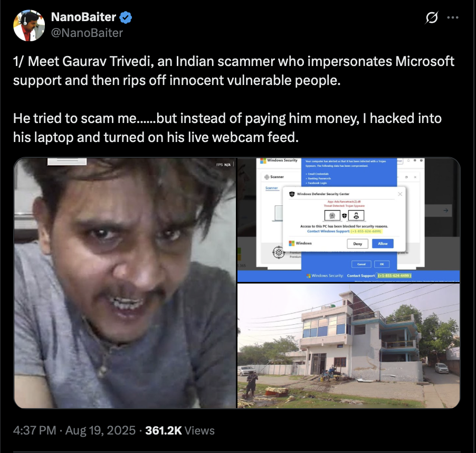Viewport: 476px width, 453px height.
Task: Click the NanoBaiter display name
Action: point(83,17)
